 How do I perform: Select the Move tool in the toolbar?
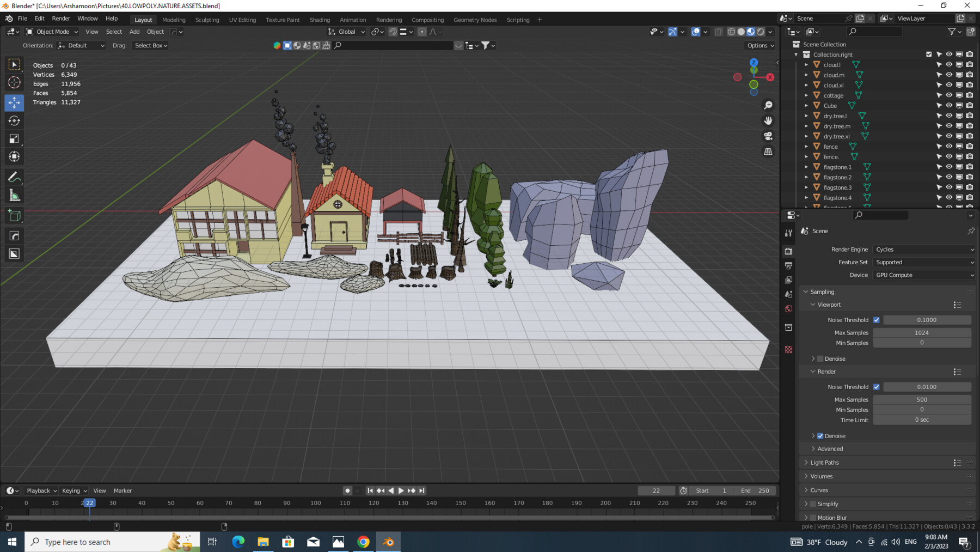point(14,102)
